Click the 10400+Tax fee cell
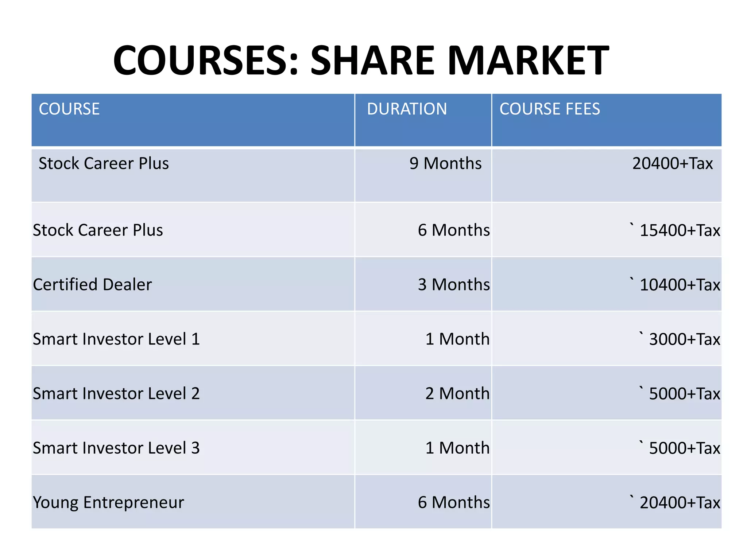Image resolution: width=747 pixels, height=560 pixels. pyautogui.click(x=607, y=284)
